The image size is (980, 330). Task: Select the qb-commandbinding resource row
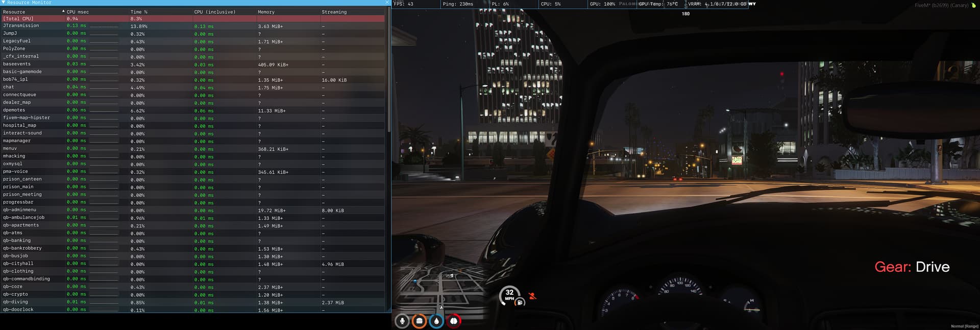click(x=193, y=279)
